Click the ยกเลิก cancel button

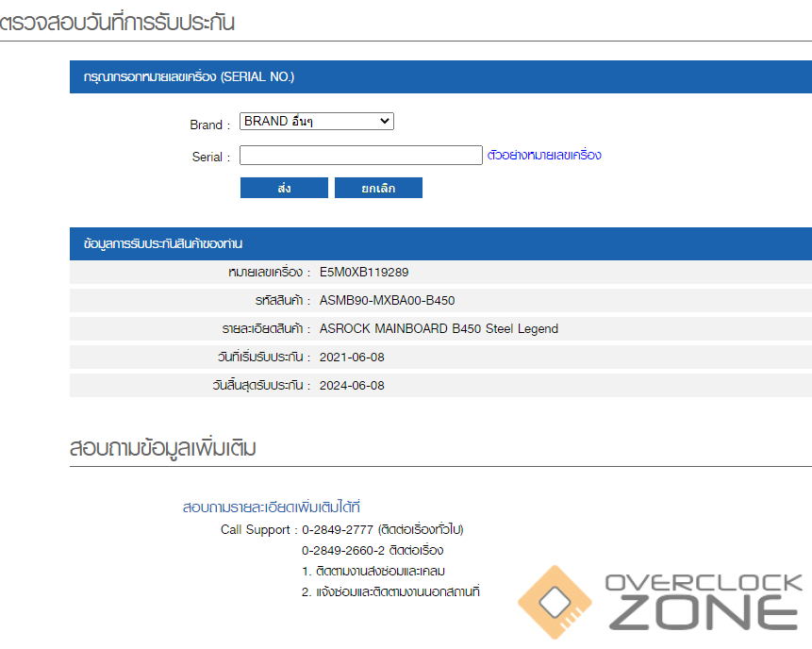[378, 188]
